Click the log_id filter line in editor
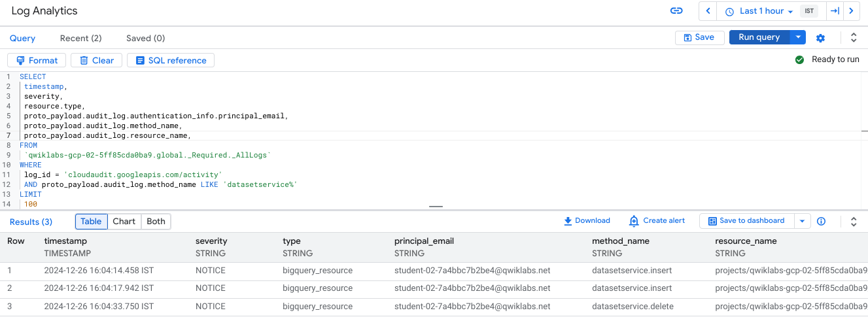The width and height of the screenshot is (868, 319). (x=124, y=175)
